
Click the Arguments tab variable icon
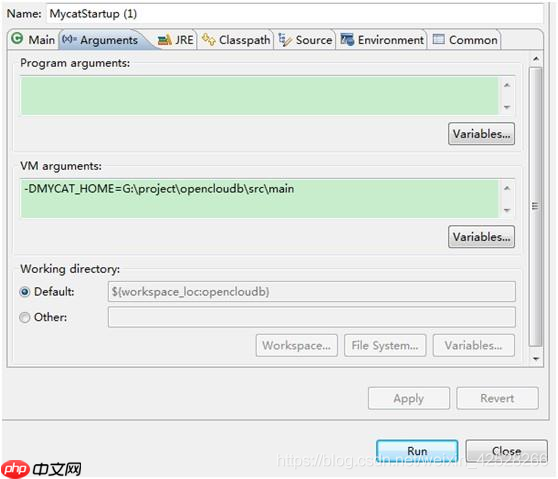pyautogui.click(x=69, y=39)
